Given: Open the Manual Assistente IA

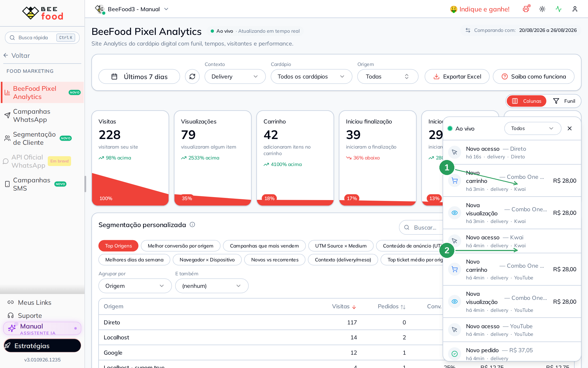Looking at the screenshot, I should [x=42, y=328].
